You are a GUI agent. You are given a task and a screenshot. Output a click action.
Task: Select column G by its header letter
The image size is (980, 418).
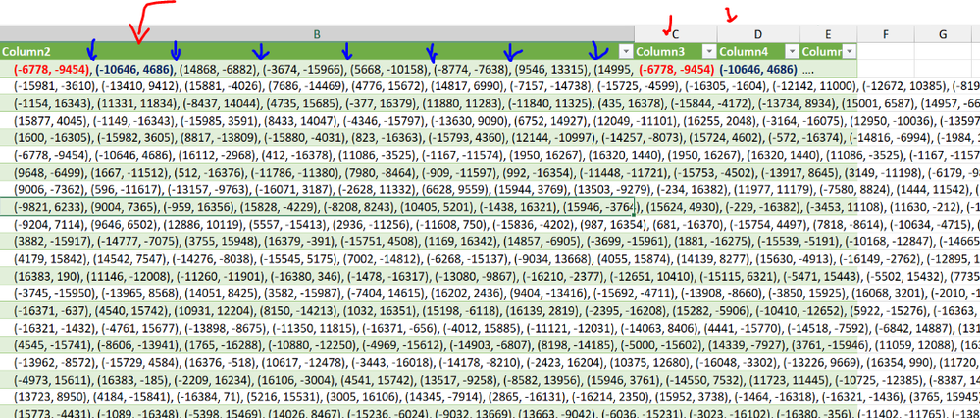click(x=943, y=34)
